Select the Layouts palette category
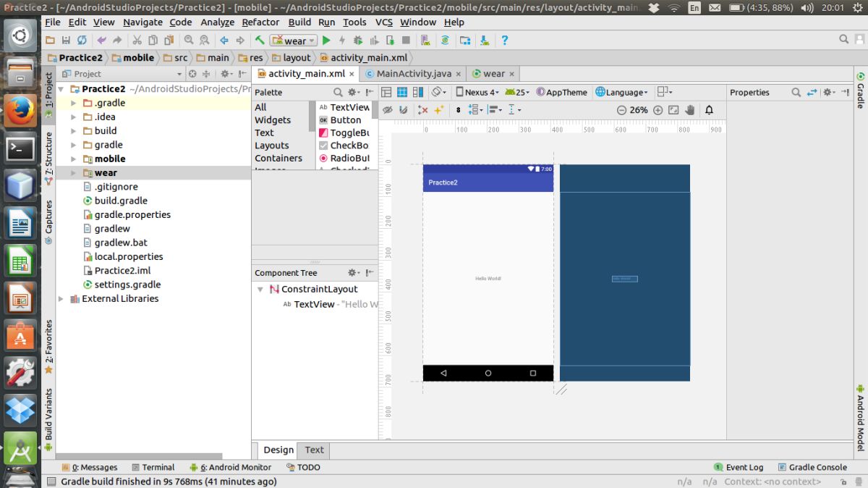 tap(272, 146)
